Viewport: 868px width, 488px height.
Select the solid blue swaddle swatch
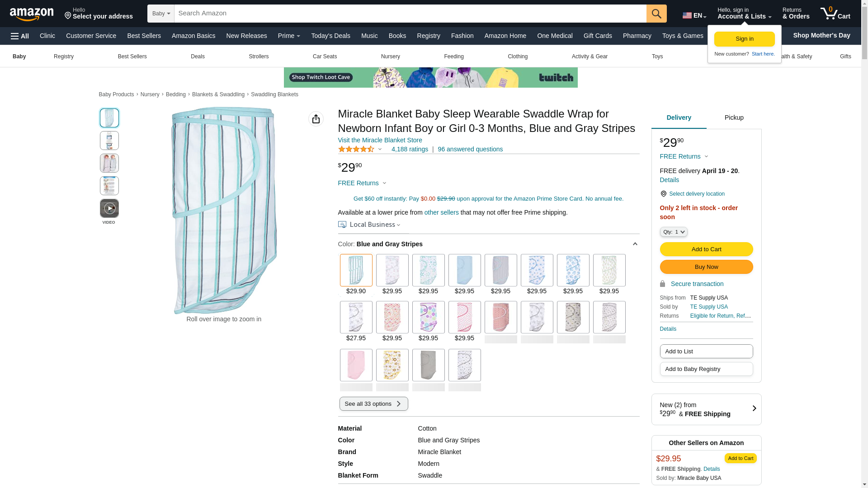(x=464, y=270)
